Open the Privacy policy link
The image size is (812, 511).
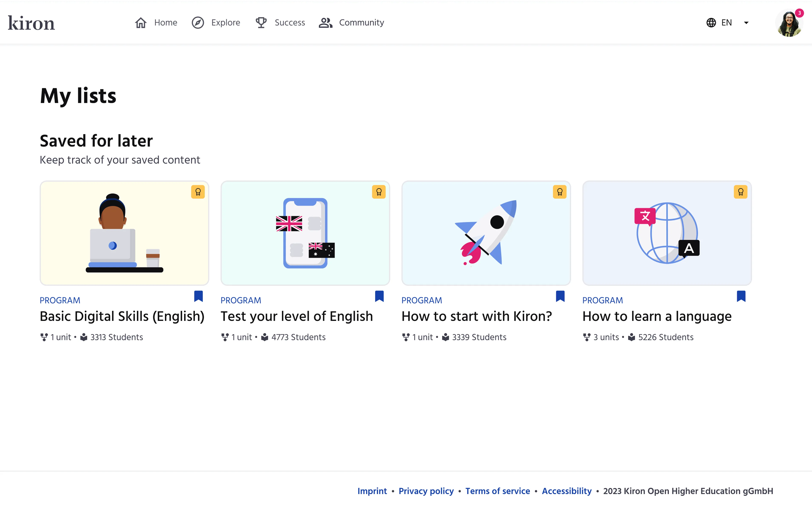426,491
